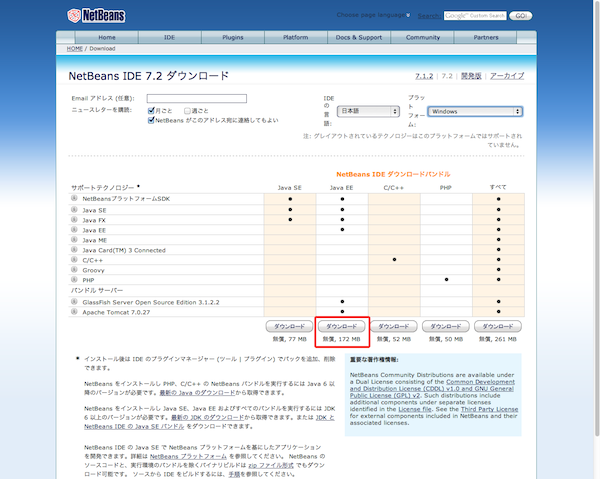Expand info icon beside Java EE row
This screenshot has height=479, width=600.
tap(74, 230)
